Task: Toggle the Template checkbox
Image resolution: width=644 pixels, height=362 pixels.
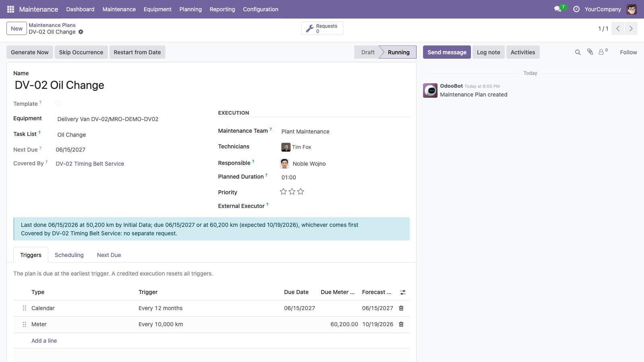Action: [x=58, y=103]
